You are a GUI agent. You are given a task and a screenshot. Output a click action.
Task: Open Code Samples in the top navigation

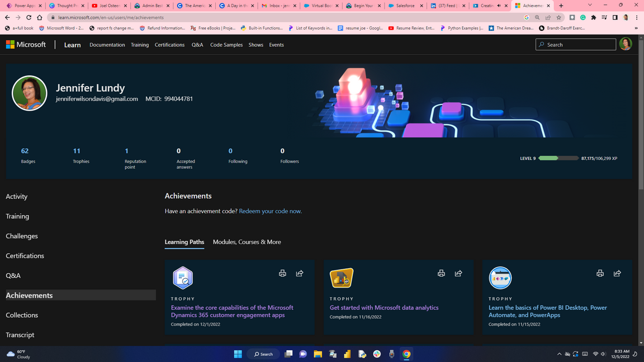226,45
